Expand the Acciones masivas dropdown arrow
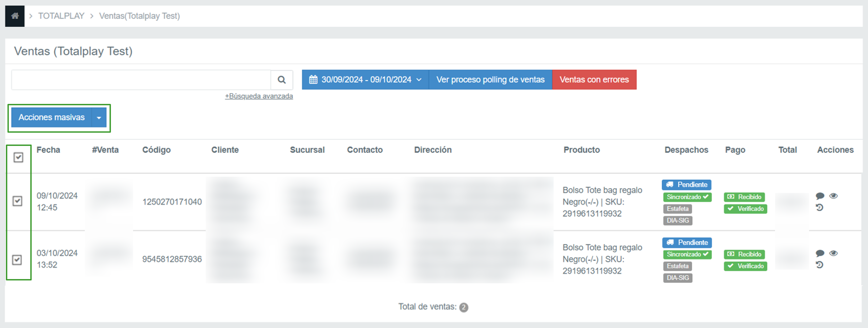 coord(99,117)
